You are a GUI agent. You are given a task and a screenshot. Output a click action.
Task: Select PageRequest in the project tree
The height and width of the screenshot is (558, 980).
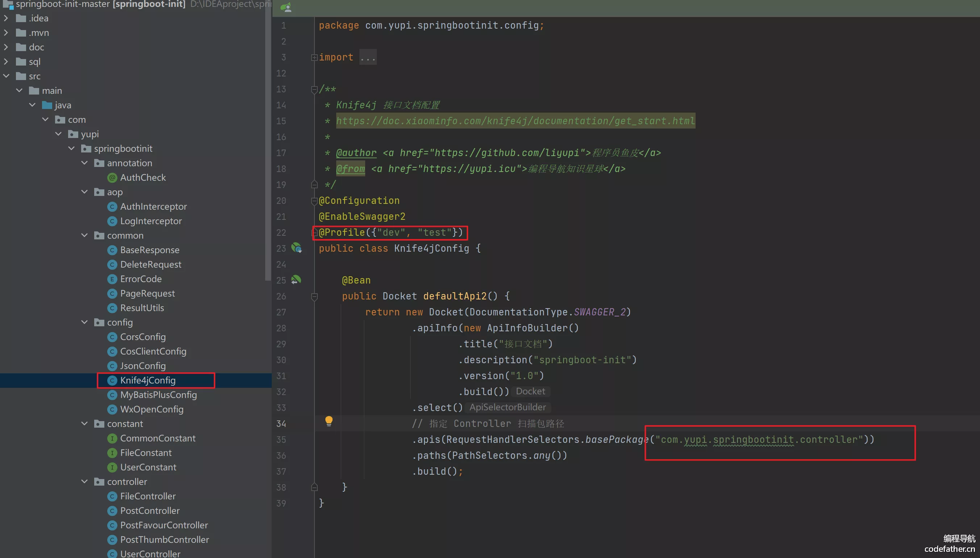147,294
